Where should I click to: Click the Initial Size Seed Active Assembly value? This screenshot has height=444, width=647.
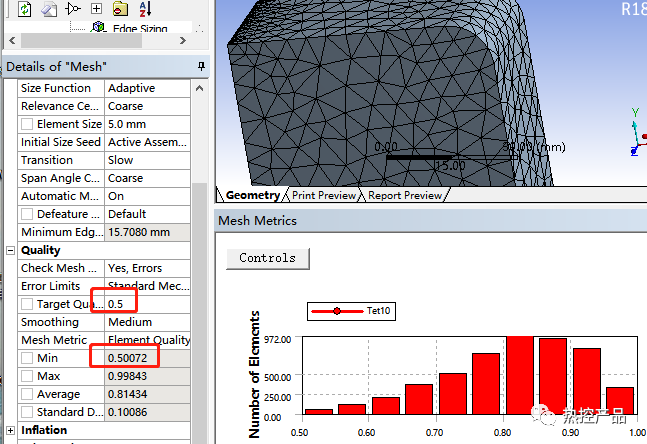147,142
